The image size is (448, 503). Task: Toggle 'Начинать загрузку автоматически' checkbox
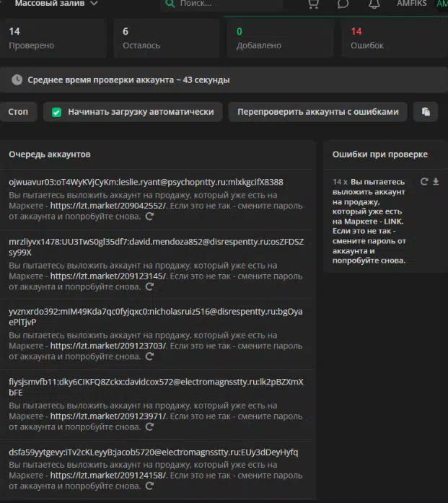[56, 112]
